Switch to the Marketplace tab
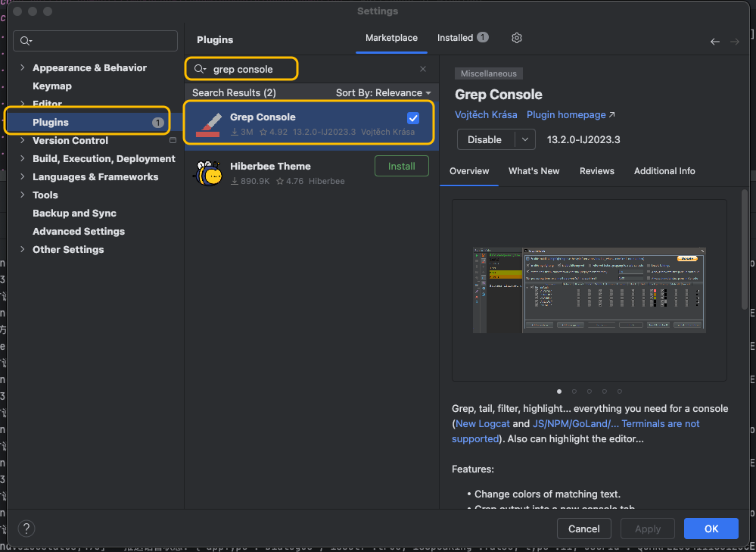The height and width of the screenshot is (552, 756). tap(391, 38)
